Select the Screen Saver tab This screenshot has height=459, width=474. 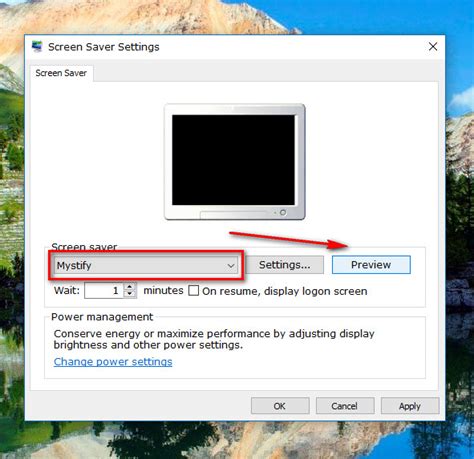coord(61,73)
